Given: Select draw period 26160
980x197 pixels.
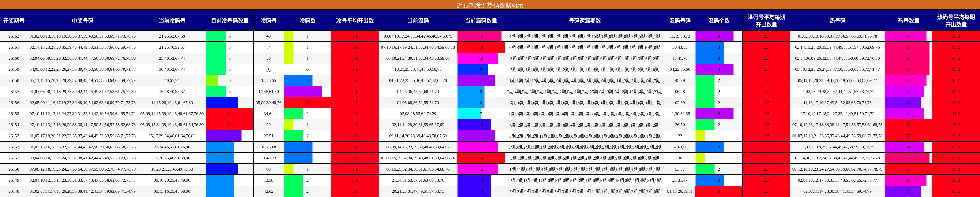Looking at the screenshot, I should [x=14, y=58].
